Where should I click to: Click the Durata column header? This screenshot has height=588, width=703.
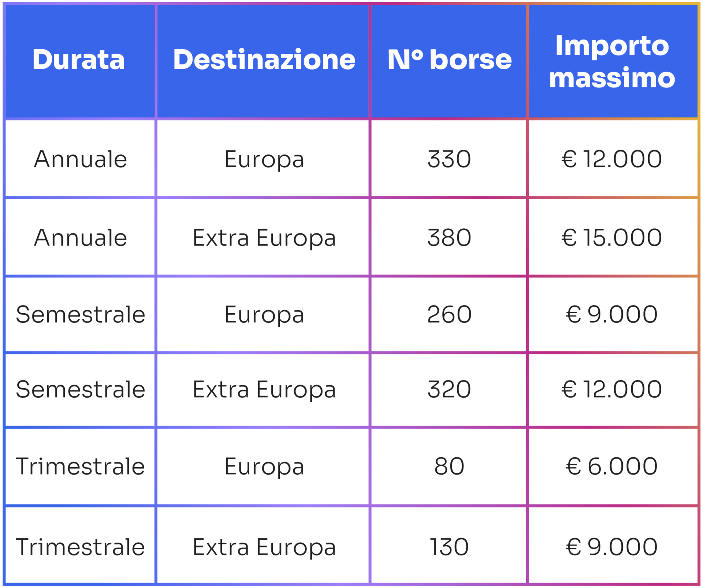click(x=79, y=60)
